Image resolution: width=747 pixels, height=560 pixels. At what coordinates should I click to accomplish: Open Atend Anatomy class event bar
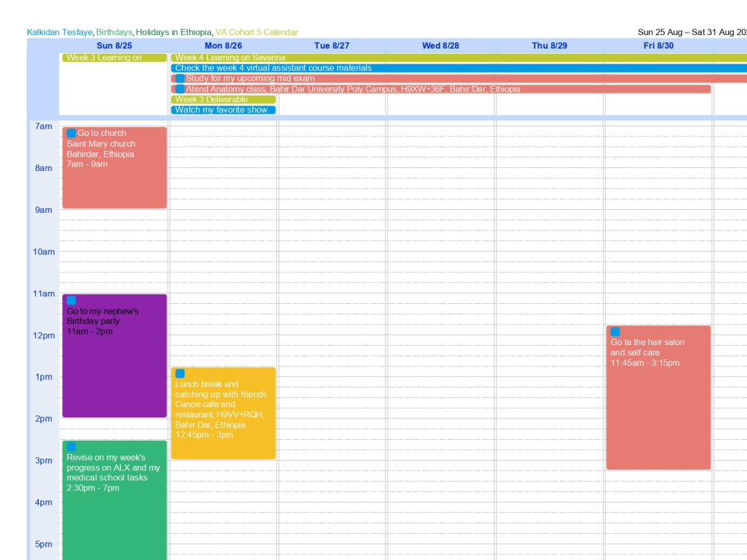[x=441, y=89]
